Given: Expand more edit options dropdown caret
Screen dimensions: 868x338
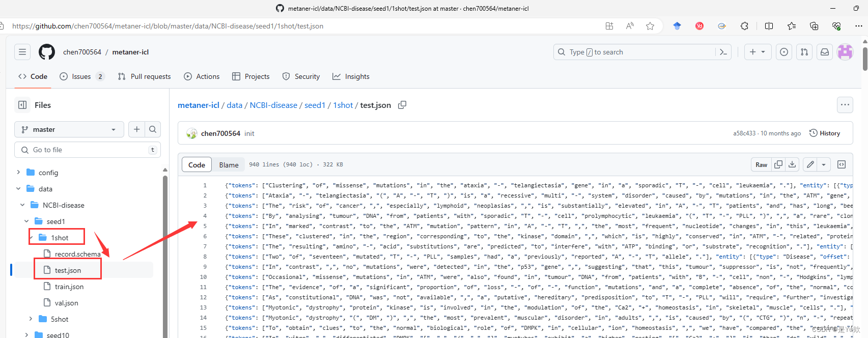Looking at the screenshot, I should 824,164.
